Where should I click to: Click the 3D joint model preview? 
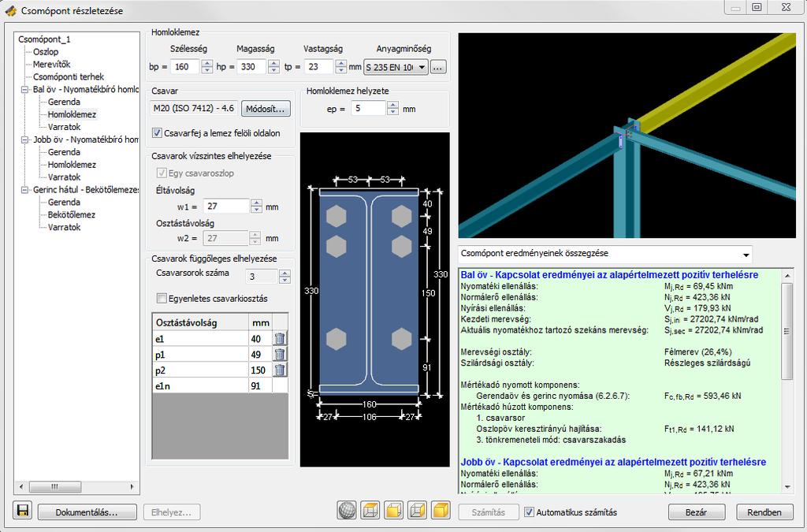627,136
